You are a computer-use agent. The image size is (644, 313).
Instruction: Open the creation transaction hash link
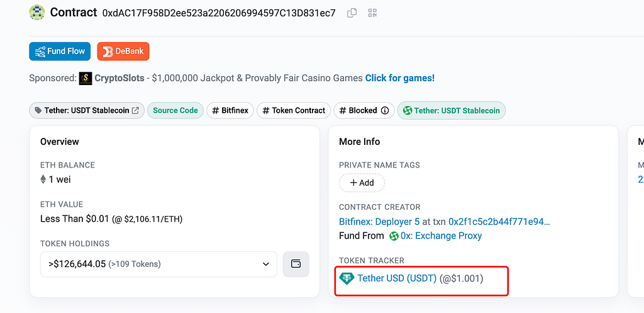(499, 222)
